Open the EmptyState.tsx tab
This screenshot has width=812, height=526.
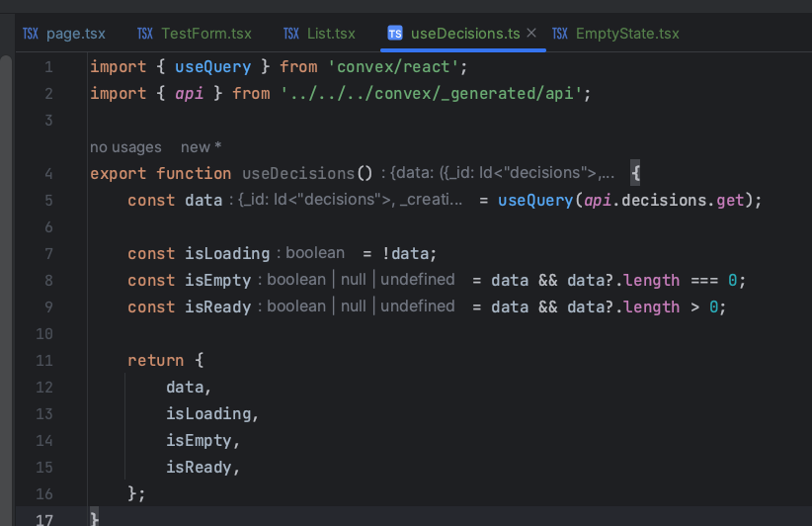615,34
